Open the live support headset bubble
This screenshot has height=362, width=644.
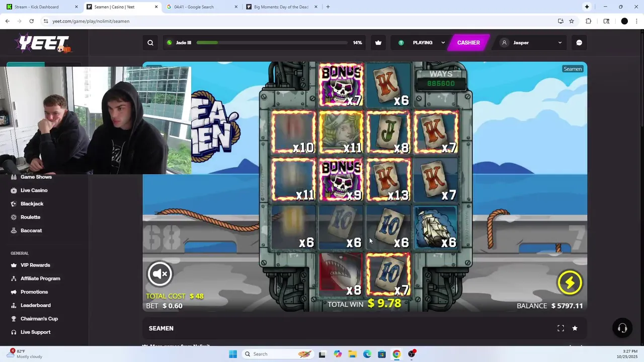pyautogui.click(x=622, y=328)
